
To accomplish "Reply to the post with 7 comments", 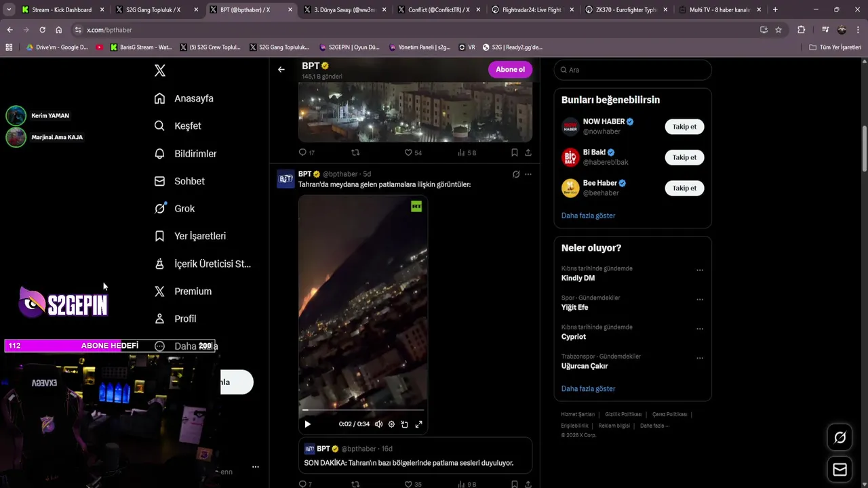I will coord(305,484).
